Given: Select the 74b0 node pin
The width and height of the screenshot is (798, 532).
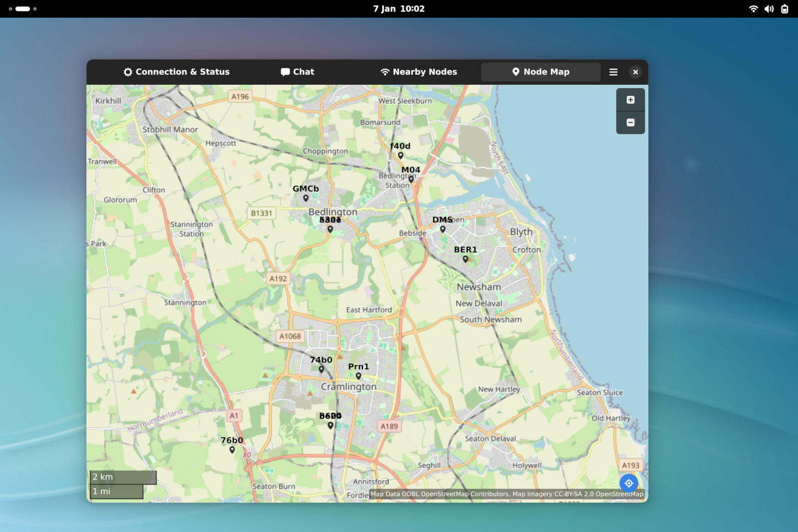Looking at the screenshot, I should [321, 369].
